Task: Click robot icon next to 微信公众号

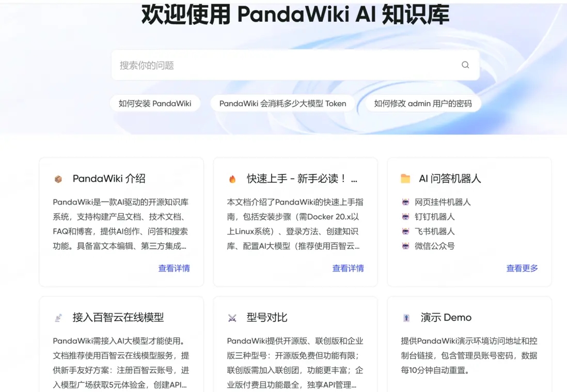Action: (x=405, y=246)
